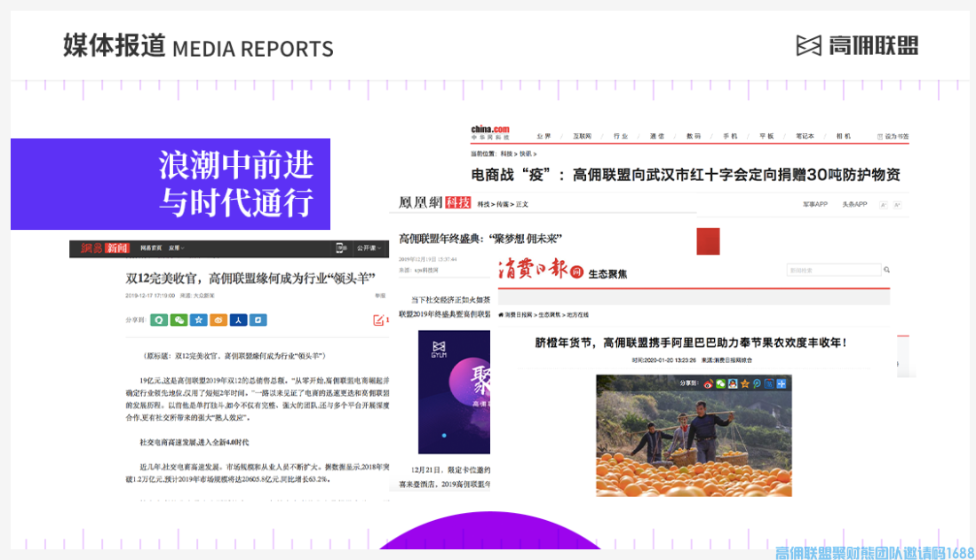Expand the 应用 dropdown in NetEase bar

point(177,248)
